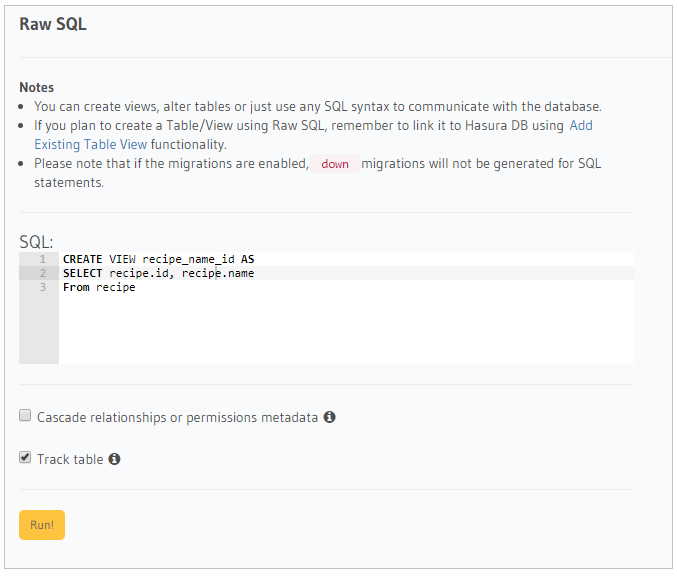The image size is (677, 582).
Task: Click the 'Raw SQL' page heading
Action: click(x=53, y=24)
